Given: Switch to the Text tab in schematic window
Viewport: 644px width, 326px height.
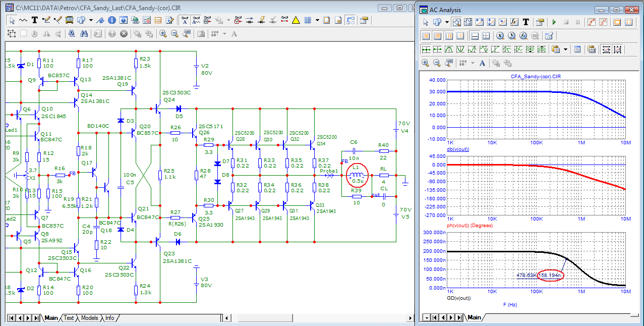Looking at the screenshot, I should coord(69,318).
